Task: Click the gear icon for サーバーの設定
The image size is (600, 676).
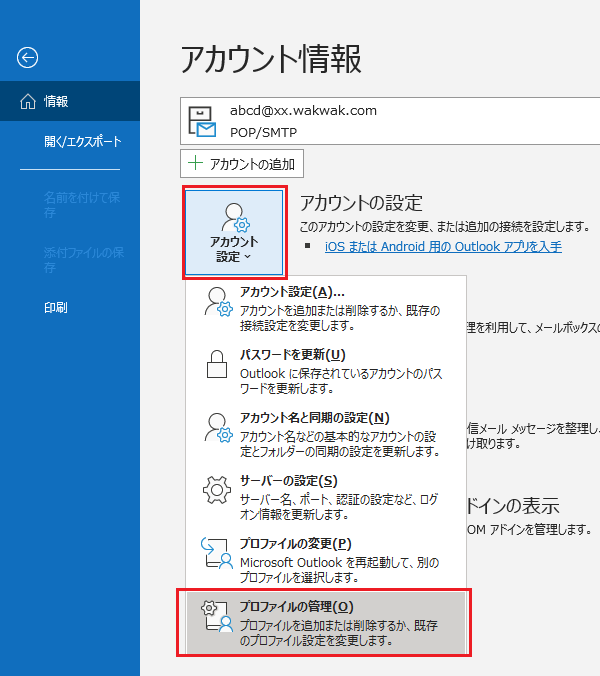Action: (217, 492)
